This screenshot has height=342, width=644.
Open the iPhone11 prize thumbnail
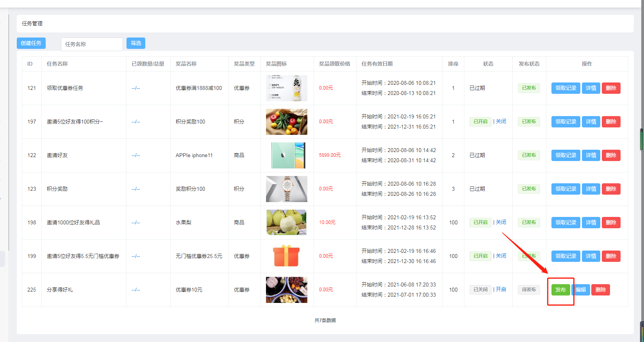289,155
